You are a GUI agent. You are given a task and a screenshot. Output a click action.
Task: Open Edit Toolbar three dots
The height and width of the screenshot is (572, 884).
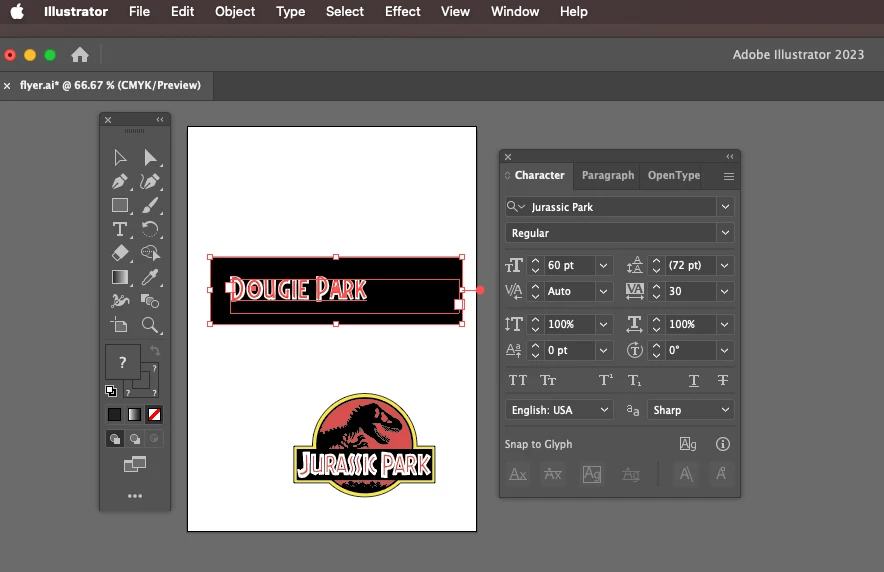click(135, 496)
